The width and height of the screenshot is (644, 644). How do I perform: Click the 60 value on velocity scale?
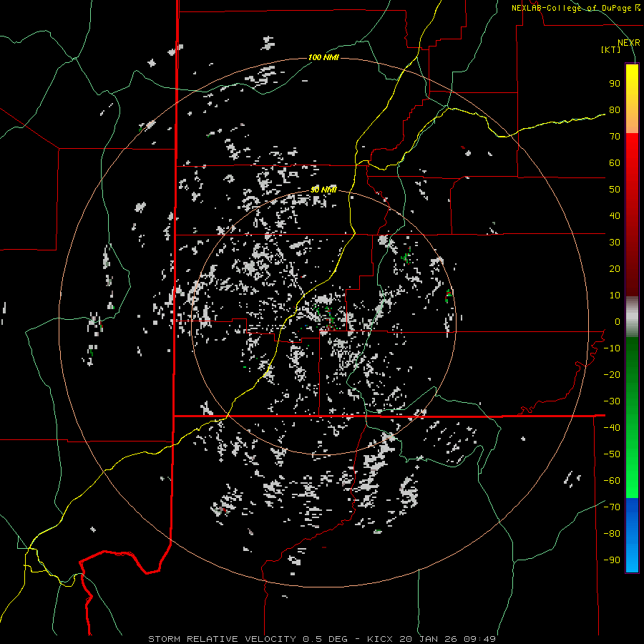(615, 163)
